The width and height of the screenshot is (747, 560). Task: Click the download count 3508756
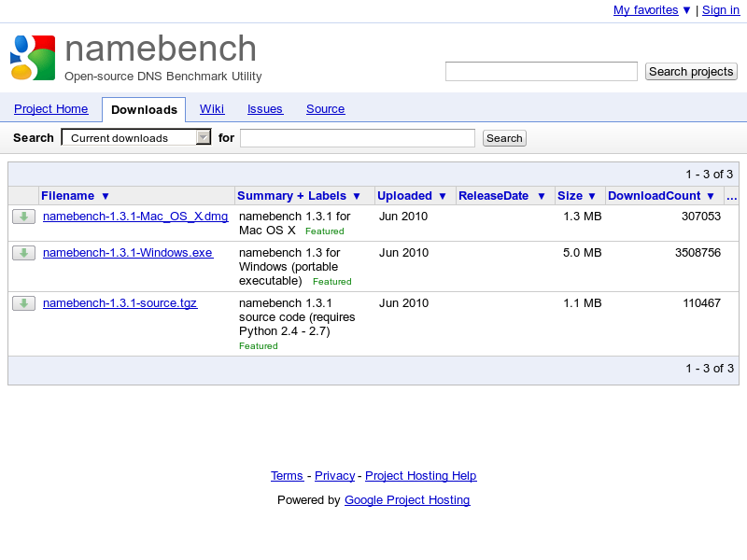(698, 252)
